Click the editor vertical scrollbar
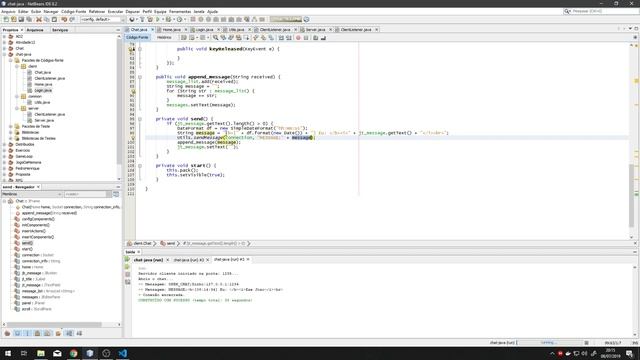The height and width of the screenshot is (360, 640). [631, 140]
